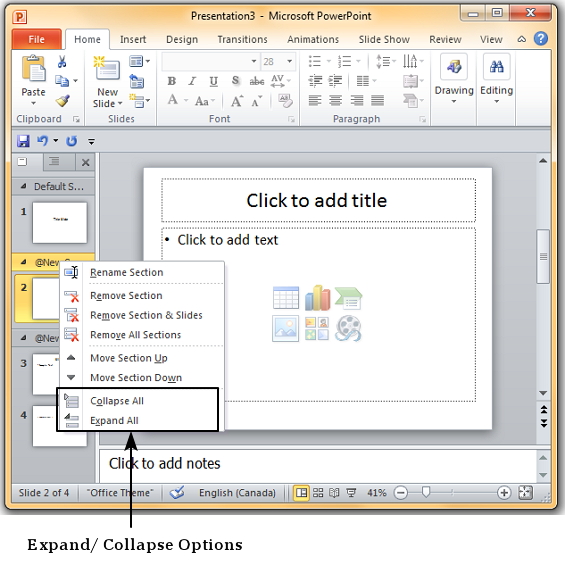Click the Undo arrow icon
This screenshot has width=565, height=565.
click(x=43, y=140)
